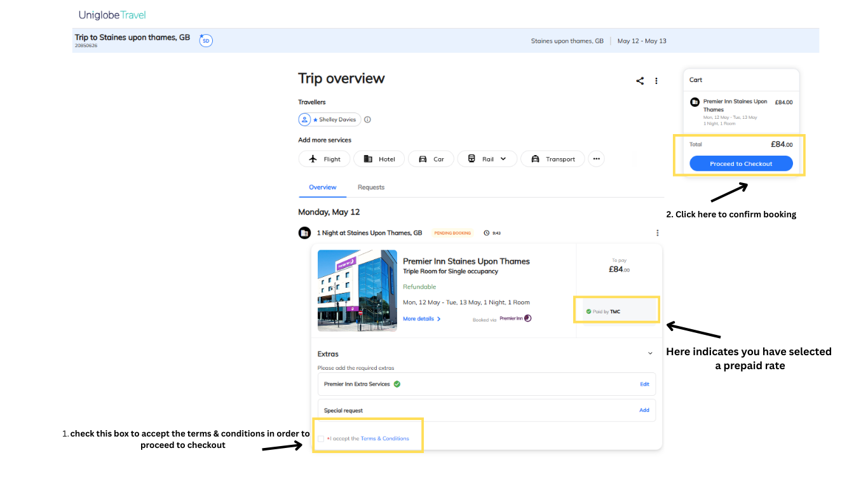Screen dimensions: 868x488
Task: Open the more services ellipsis button
Action: tap(596, 159)
